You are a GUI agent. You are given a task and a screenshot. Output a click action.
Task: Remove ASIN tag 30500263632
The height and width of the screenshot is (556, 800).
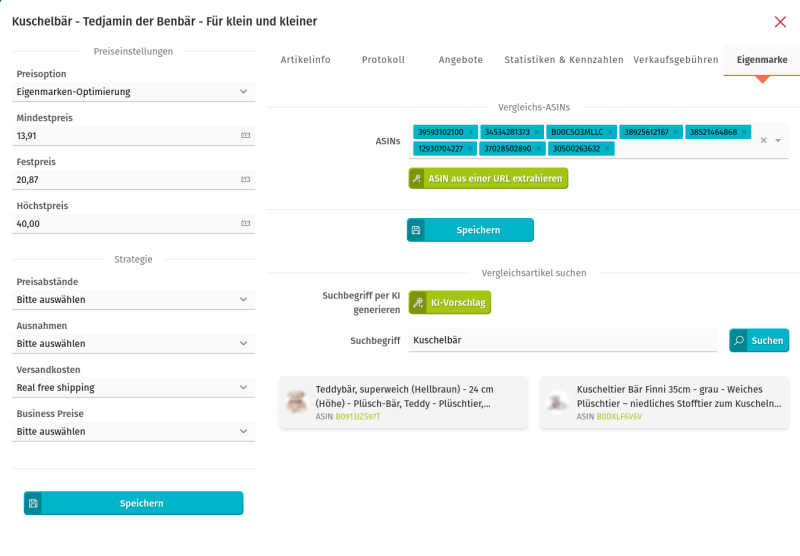coord(607,149)
